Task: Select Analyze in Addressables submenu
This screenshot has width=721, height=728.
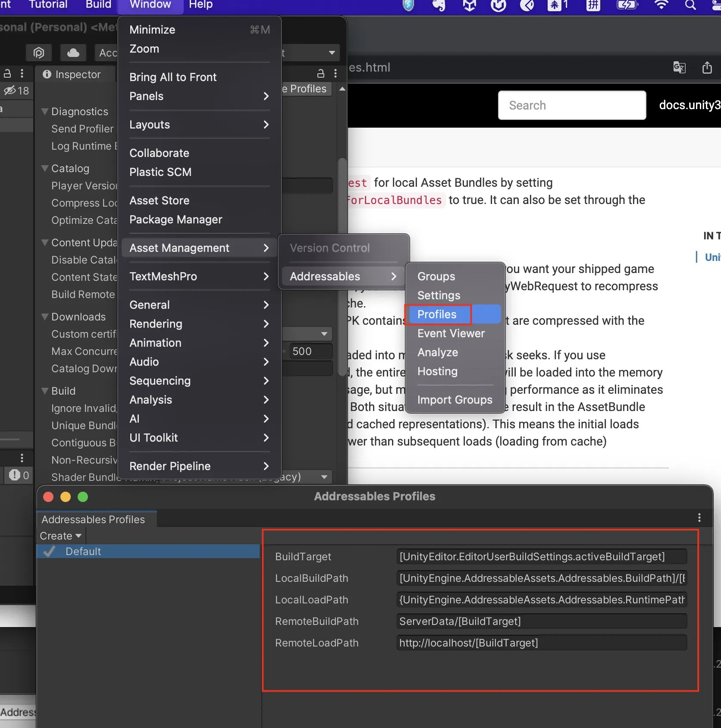Action: pyautogui.click(x=455, y=352)
